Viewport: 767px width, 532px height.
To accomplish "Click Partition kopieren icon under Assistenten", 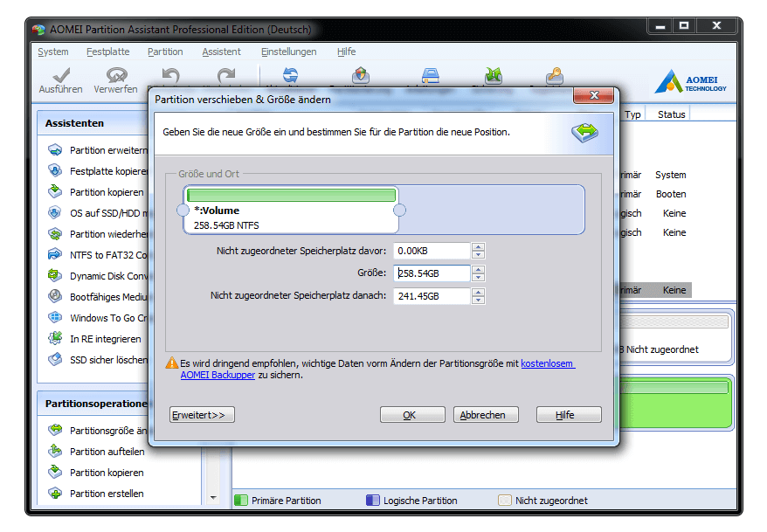I will point(55,191).
